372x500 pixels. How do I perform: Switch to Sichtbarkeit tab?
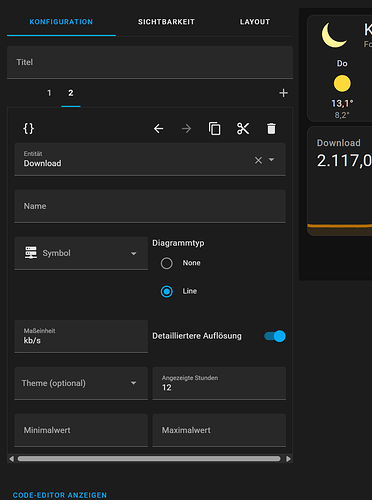[x=166, y=22]
